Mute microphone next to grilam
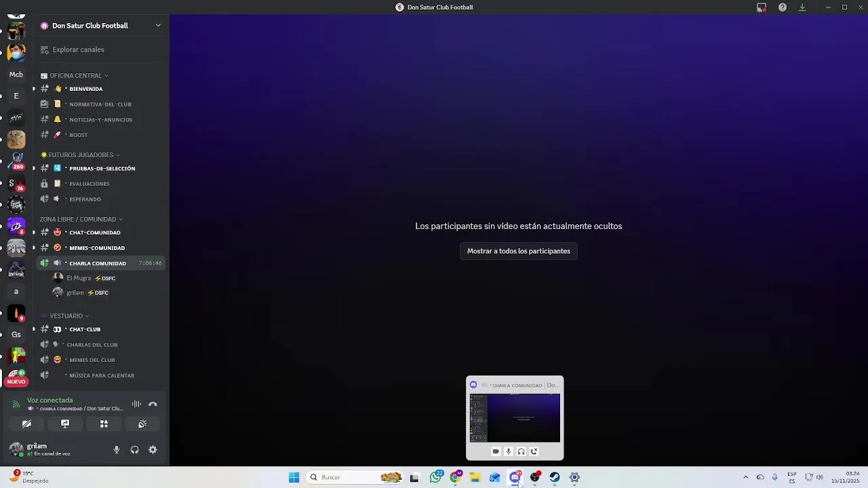Viewport: 868px width, 488px height. pos(117,449)
